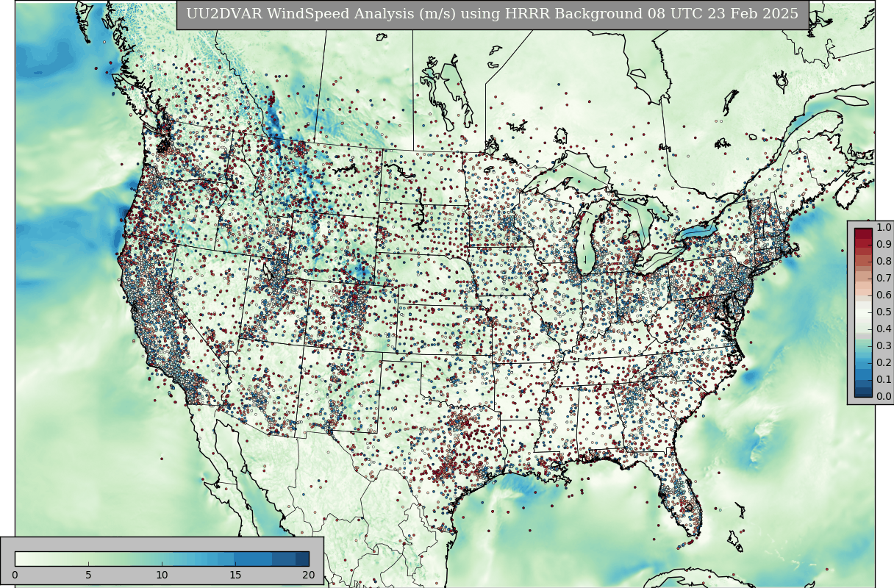
Task: Click the "0.3" label on the right colorbar
Action: [x=884, y=346]
